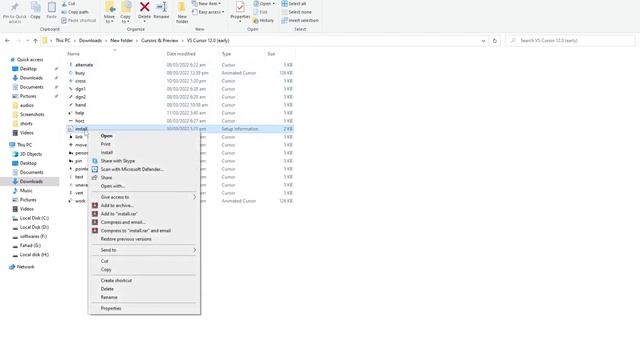Click Invert selection in the ribbon
640x360 pixels.
pos(300,20)
